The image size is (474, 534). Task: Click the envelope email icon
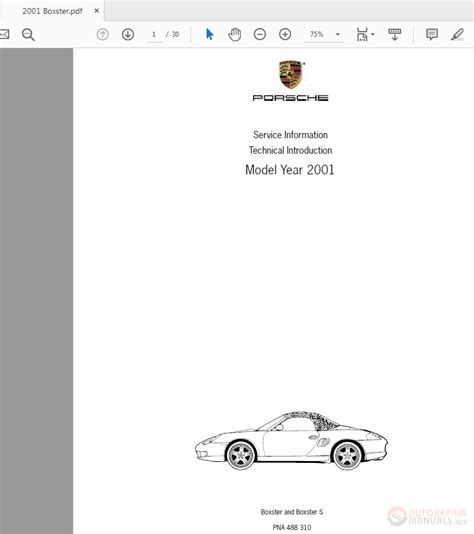[4, 34]
